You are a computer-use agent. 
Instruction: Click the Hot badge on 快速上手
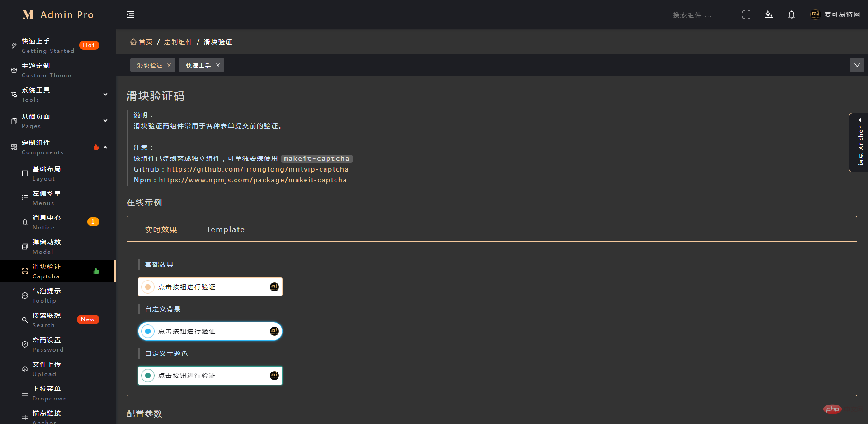[x=89, y=45]
